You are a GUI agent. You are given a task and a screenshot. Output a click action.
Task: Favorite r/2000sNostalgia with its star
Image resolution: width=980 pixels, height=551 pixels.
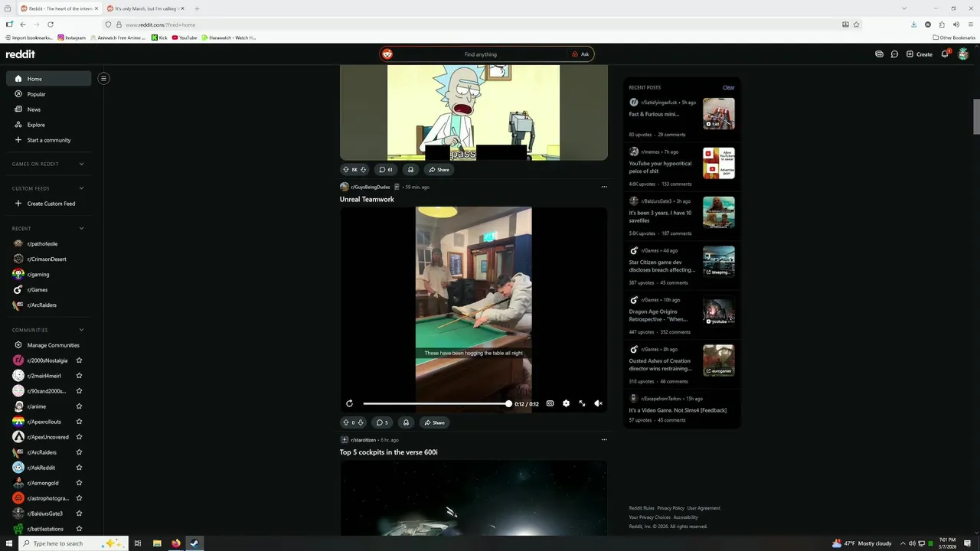point(79,360)
